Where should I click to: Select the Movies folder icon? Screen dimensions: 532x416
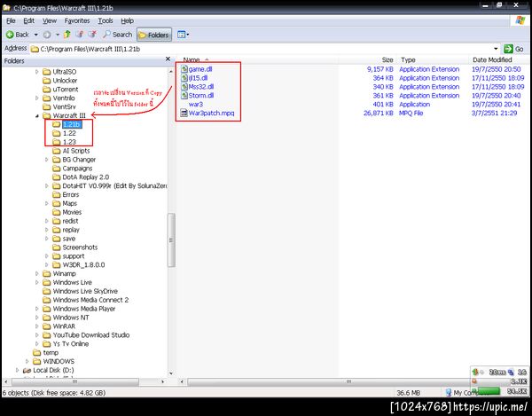(x=57, y=212)
